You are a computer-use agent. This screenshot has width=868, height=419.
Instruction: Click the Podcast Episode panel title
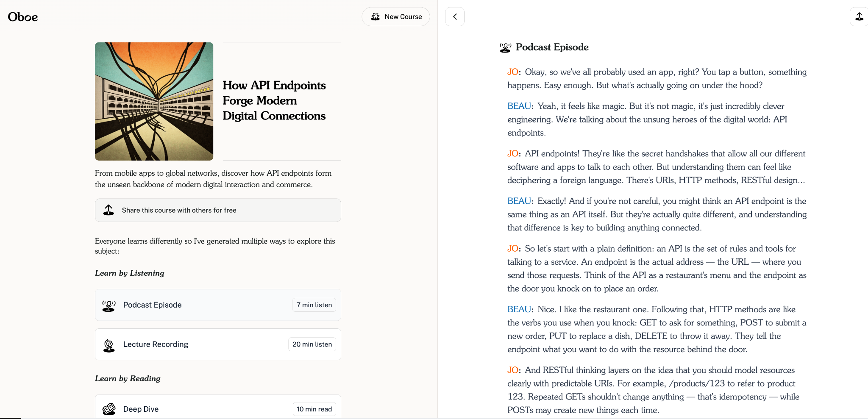tap(552, 47)
